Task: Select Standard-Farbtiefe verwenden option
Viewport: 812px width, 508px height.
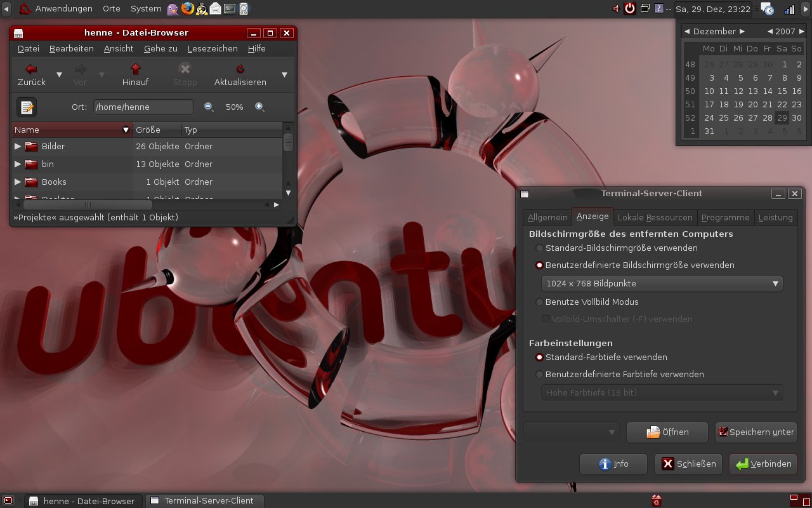Action: pyautogui.click(x=601, y=357)
